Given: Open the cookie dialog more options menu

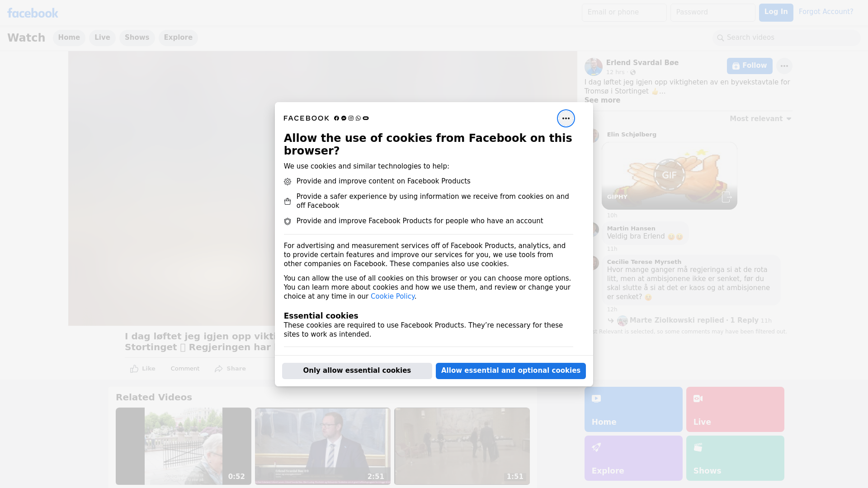Looking at the screenshot, I should pyautogui.click(x=566, y=118).
